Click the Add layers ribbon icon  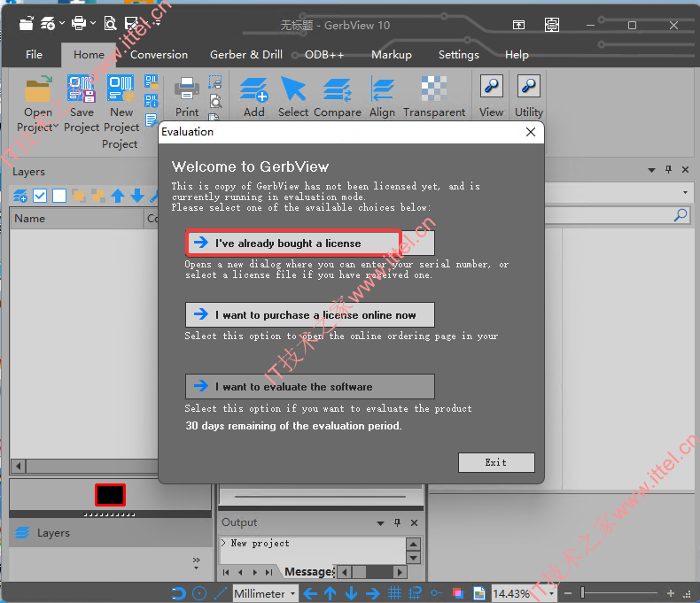(x=254, y=89)
